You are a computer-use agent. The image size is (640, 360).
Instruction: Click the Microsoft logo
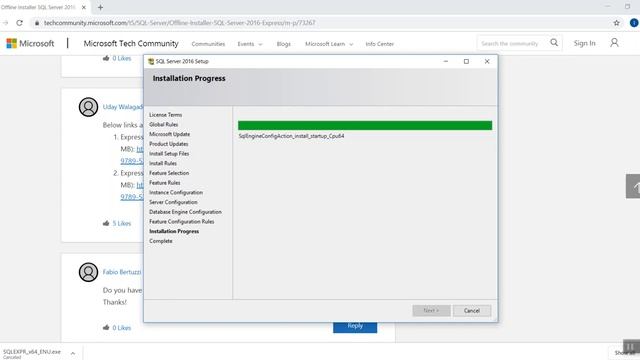click(30, 43)
